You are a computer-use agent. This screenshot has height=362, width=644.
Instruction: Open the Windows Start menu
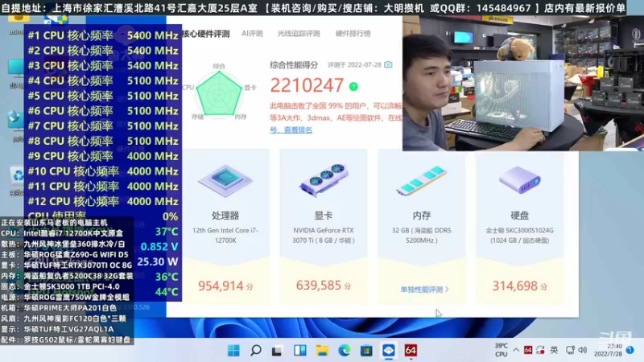pyautogui.click(x=233, y=351)
